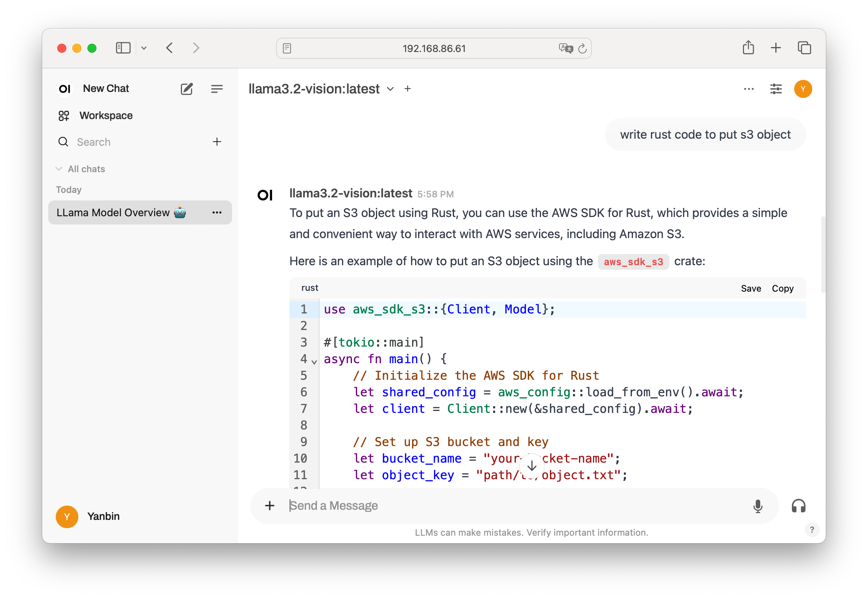The image size is (868, 599).
Task: Click the plus icon next to Search
Action: tap(217, 142)
